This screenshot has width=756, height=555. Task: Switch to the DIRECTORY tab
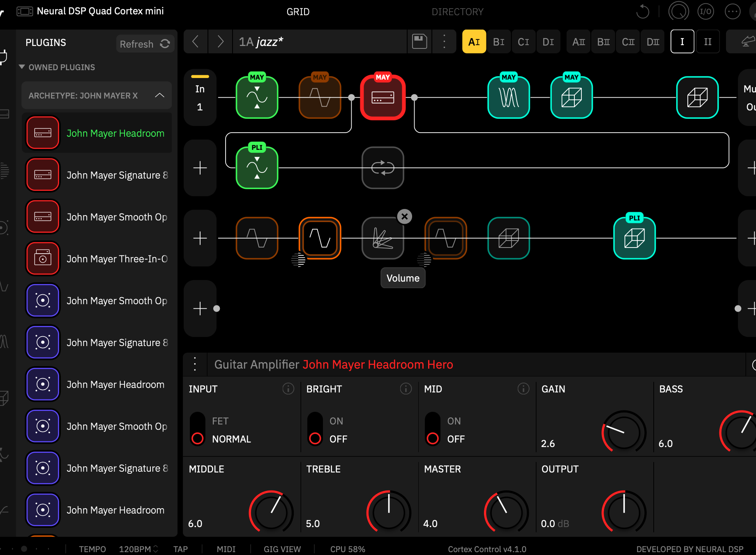457,11
